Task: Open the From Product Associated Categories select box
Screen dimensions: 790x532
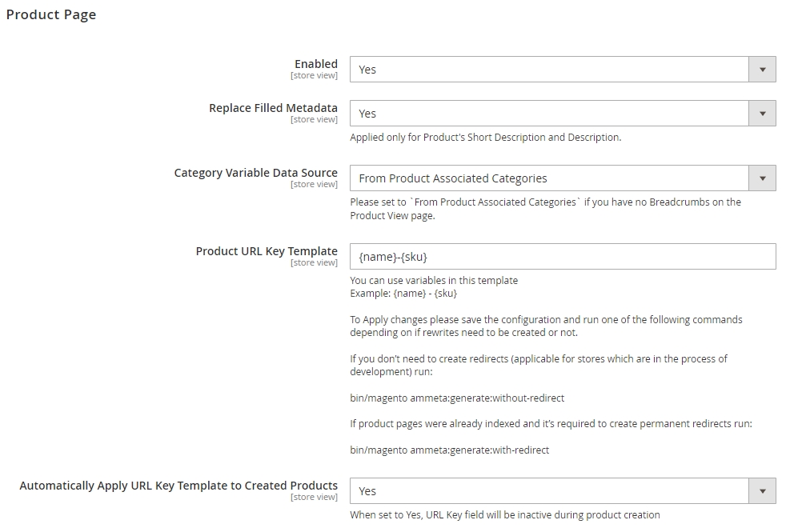Action: pos(563,178)
